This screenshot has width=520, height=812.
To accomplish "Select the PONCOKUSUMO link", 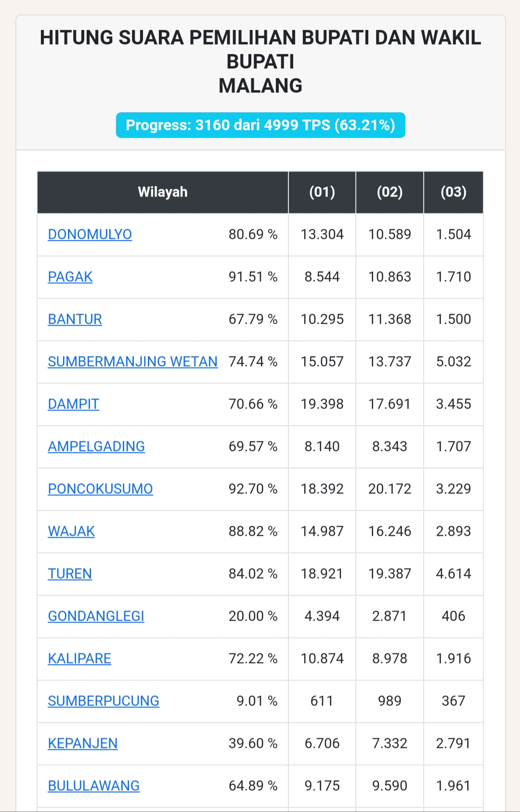I will 100,489.
